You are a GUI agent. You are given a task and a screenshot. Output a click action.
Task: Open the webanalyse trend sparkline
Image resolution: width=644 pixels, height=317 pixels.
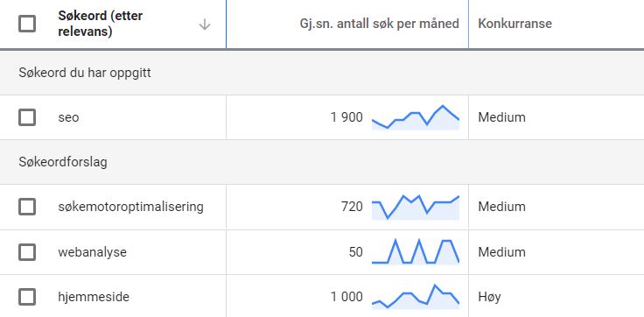click(416, 251)
